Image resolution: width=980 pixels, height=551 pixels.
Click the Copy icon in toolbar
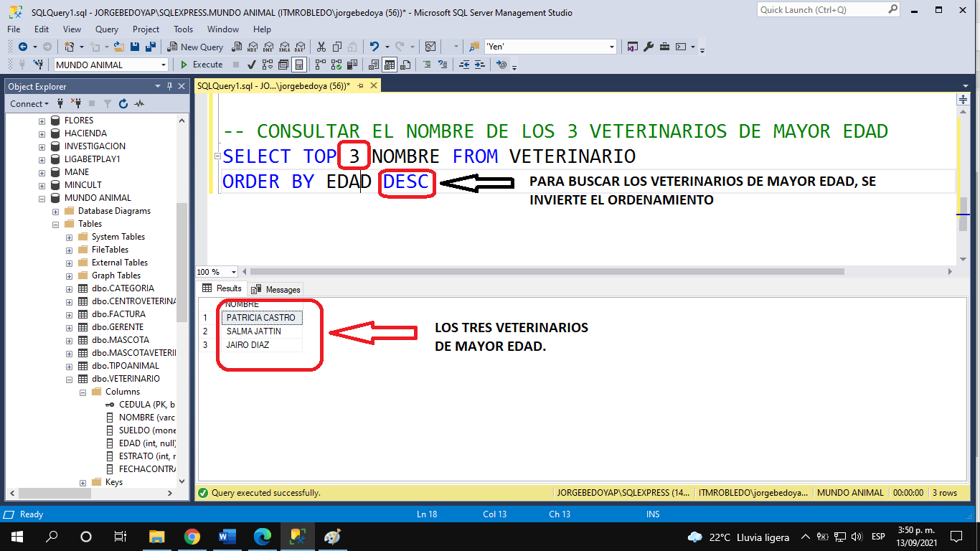coord(336,47)
